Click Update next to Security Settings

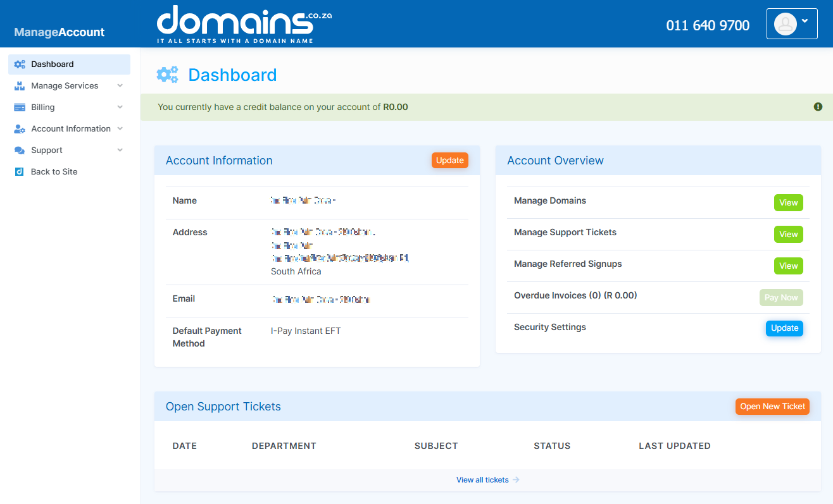784,328
